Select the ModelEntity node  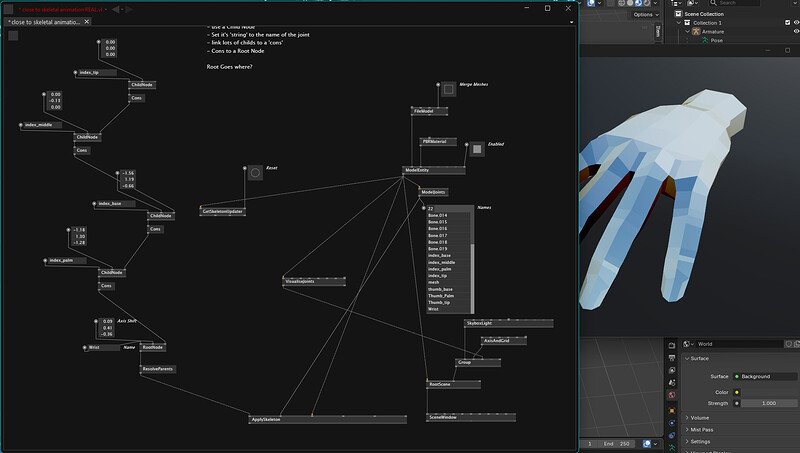[434, 170]
